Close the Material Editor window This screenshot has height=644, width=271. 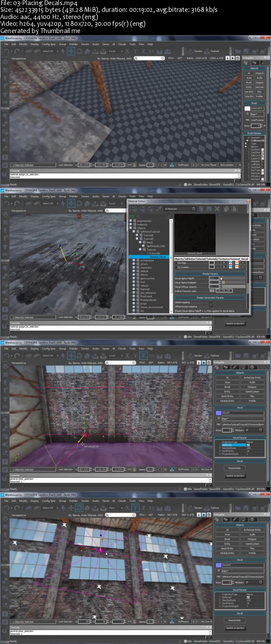point(248,201)
